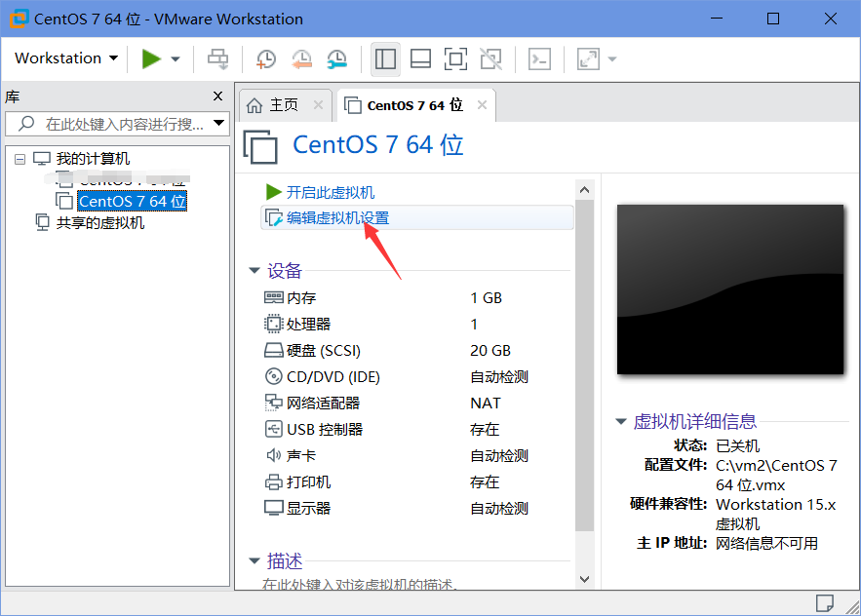Open the console view icon
This screenshot has height=616, width=861.
pyautogui.click(x=539, y=58)
